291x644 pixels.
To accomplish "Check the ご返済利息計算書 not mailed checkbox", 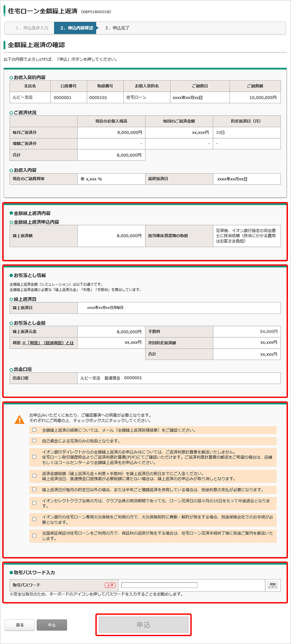I will pyautogui.click(x=34, y=457).
